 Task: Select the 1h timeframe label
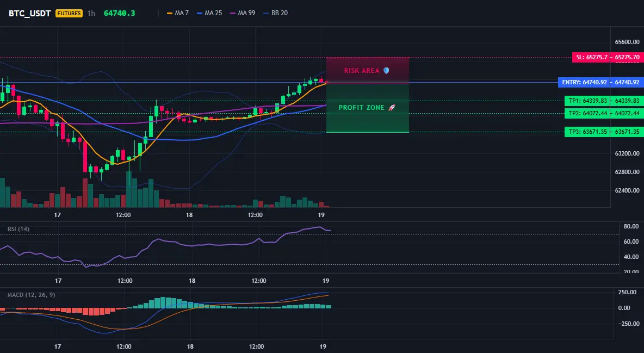click(91, 13)
